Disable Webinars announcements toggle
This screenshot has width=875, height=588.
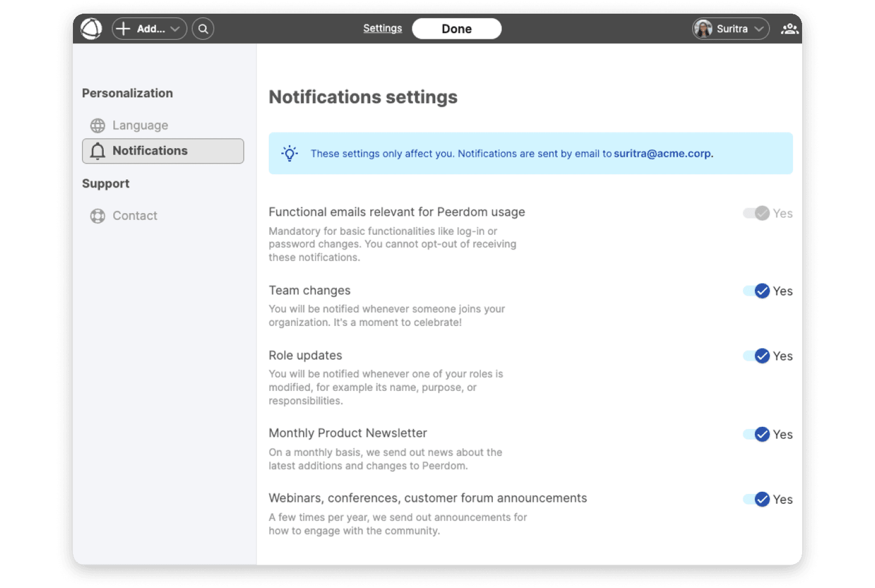[x=757, y=500]
